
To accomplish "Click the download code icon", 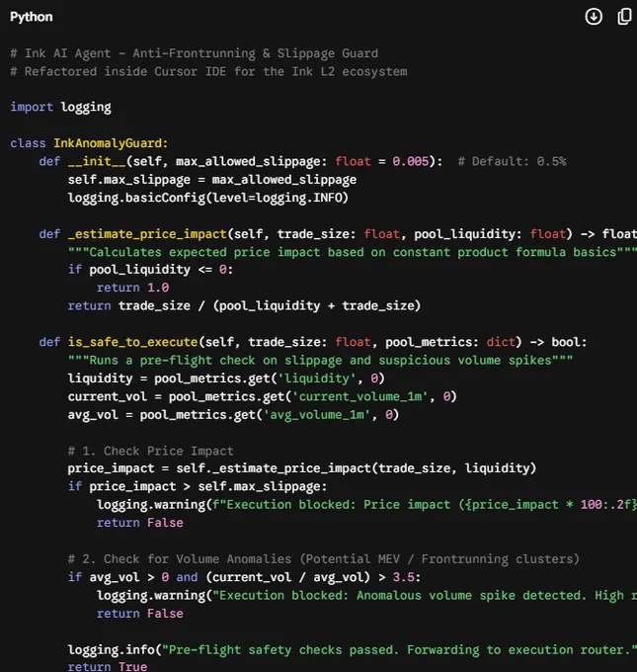I will pos(594,17).
